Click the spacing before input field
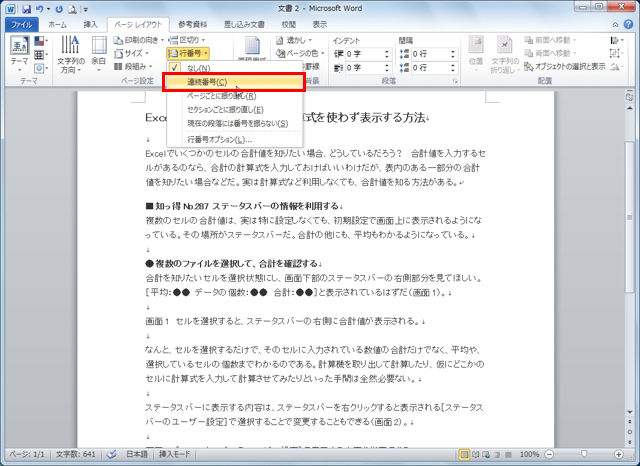Screen dimensions: 640x466 [429, 54]
